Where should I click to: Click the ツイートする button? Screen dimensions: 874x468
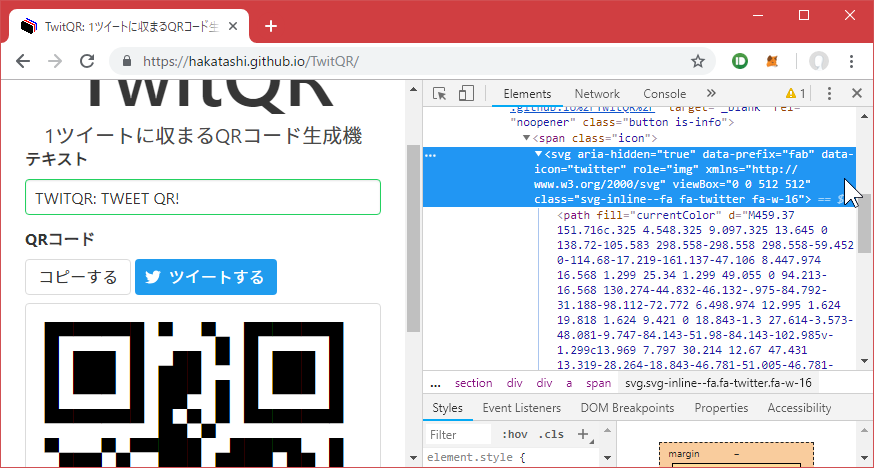[x=206, y=277]
